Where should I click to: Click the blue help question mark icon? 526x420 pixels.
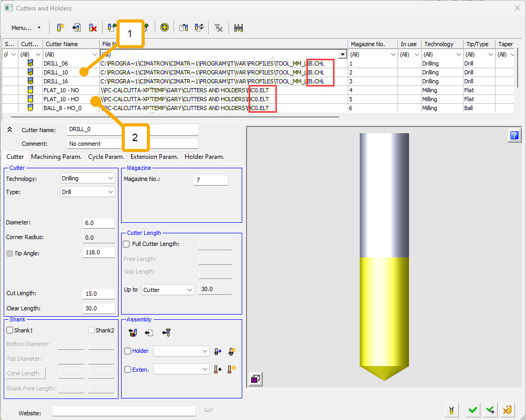pyautogui.click(x=514, y=136)
